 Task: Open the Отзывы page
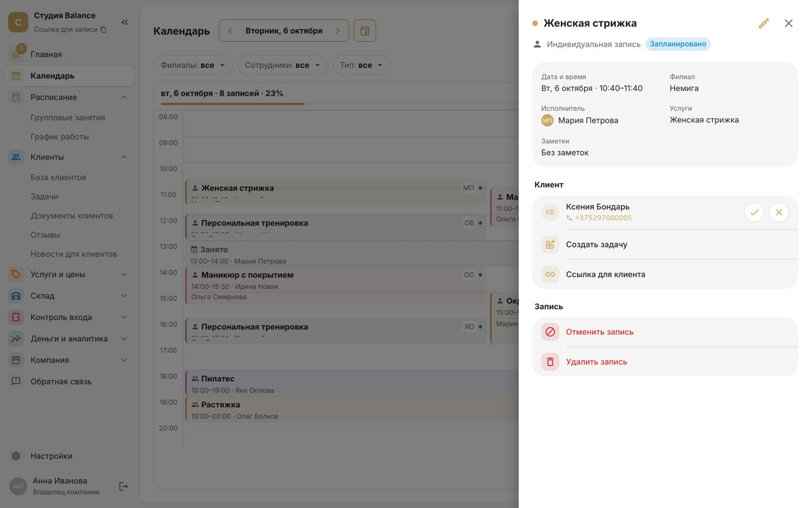coord(45,235)
